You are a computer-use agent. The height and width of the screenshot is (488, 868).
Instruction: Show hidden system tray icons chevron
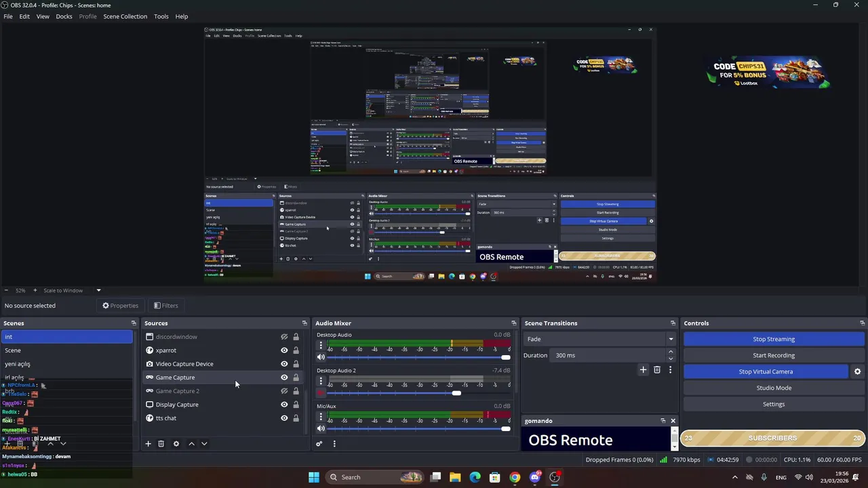(734, 477)
